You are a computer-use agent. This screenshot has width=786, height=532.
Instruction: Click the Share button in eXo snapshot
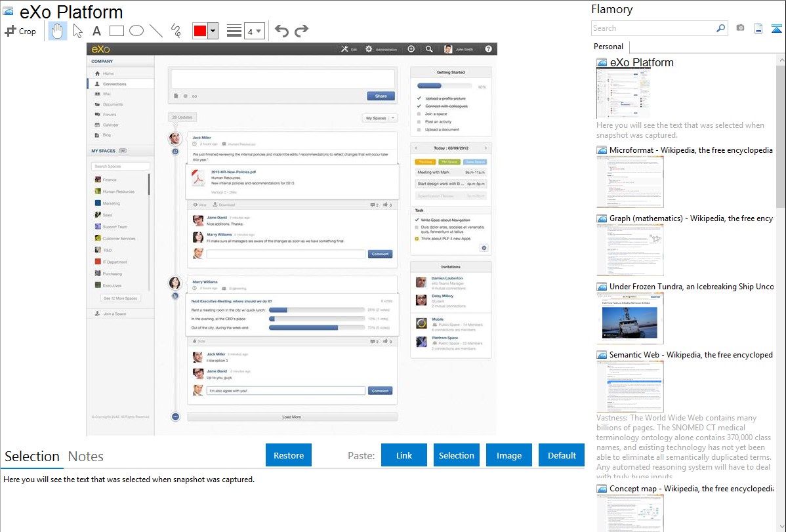pos(381,96)
